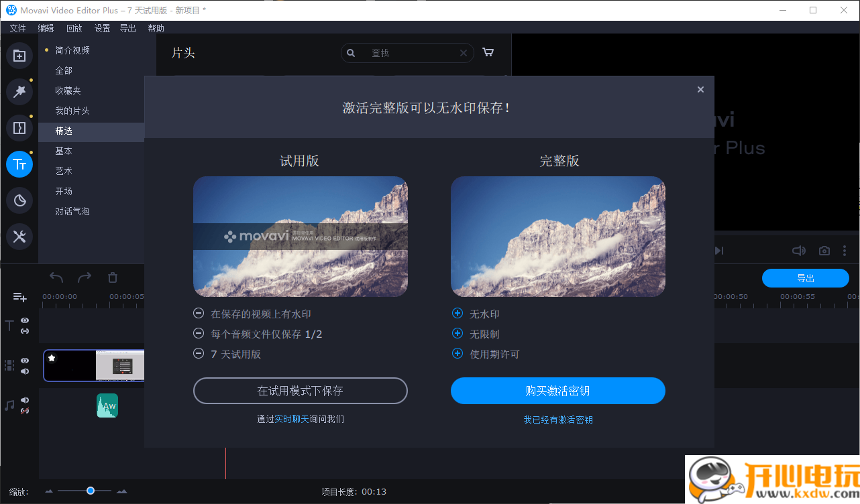Toggle video track visibility eye

point(25,361)
